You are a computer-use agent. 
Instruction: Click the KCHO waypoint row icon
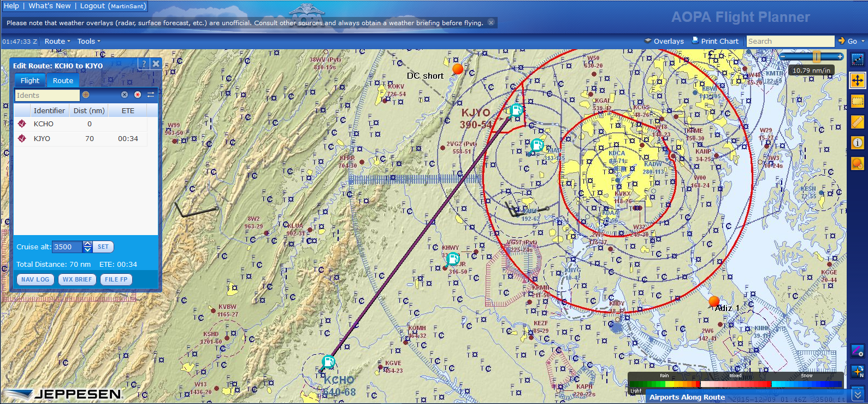(x=22, y=124)
